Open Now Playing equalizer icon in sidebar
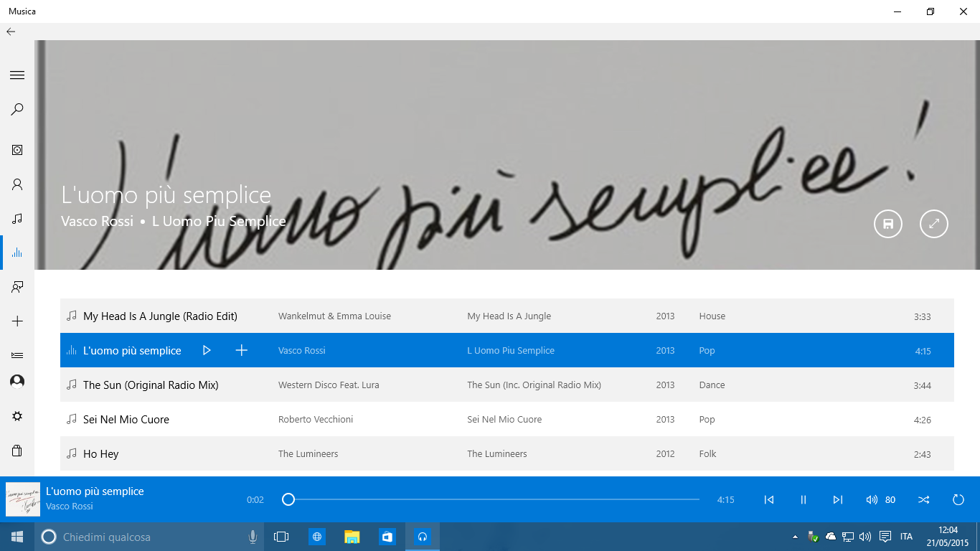The image size is (980, 551). point(17,253)
